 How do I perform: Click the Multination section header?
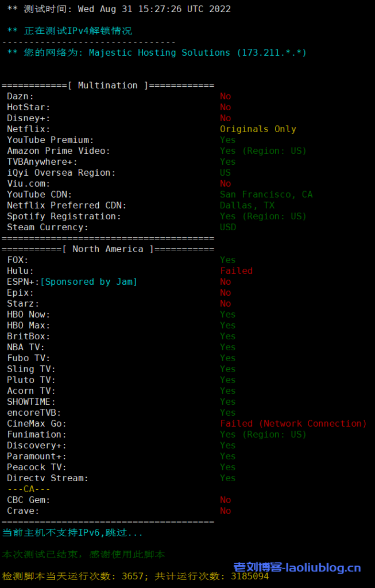(x=108, y=86)
